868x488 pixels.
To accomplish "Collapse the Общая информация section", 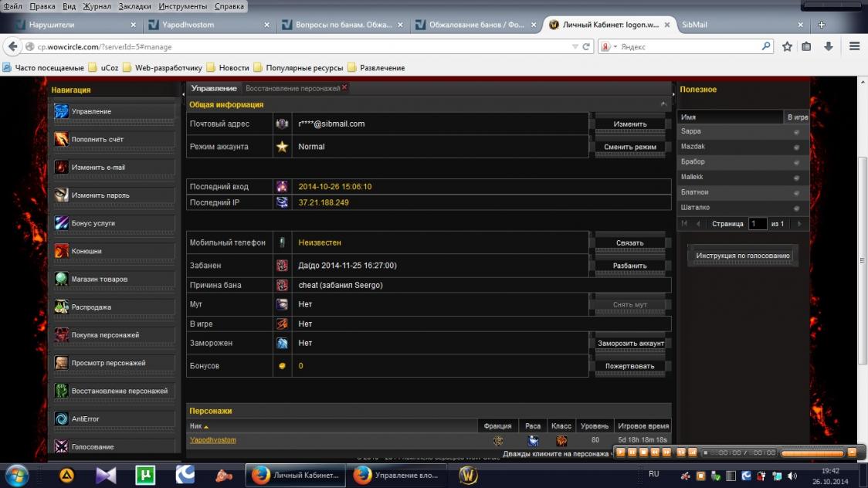I will (663, 104).
